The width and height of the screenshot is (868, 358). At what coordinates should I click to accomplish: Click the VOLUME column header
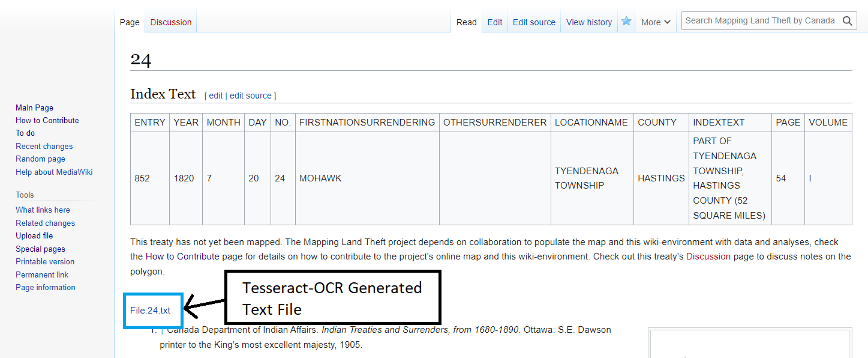coord(828,123)
